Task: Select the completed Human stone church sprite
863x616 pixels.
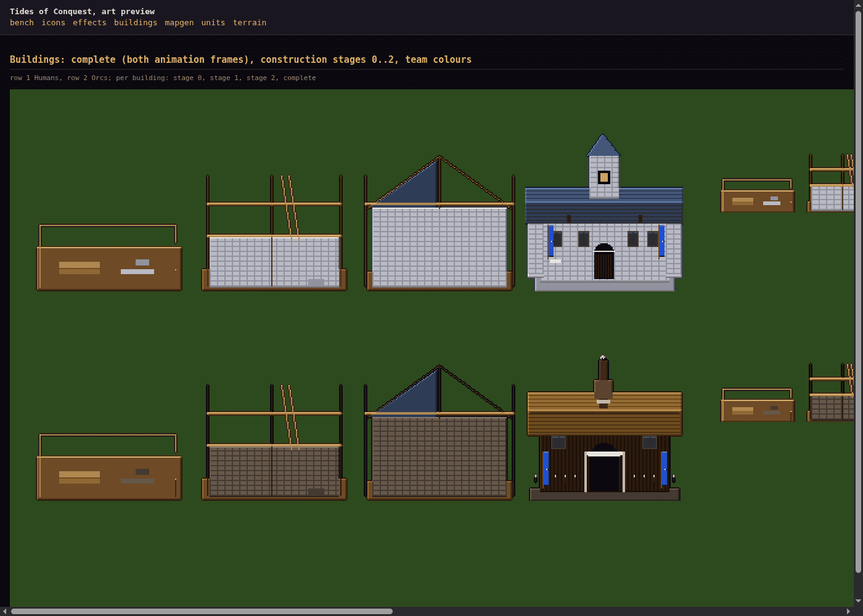Action: [x=604, y=213]
